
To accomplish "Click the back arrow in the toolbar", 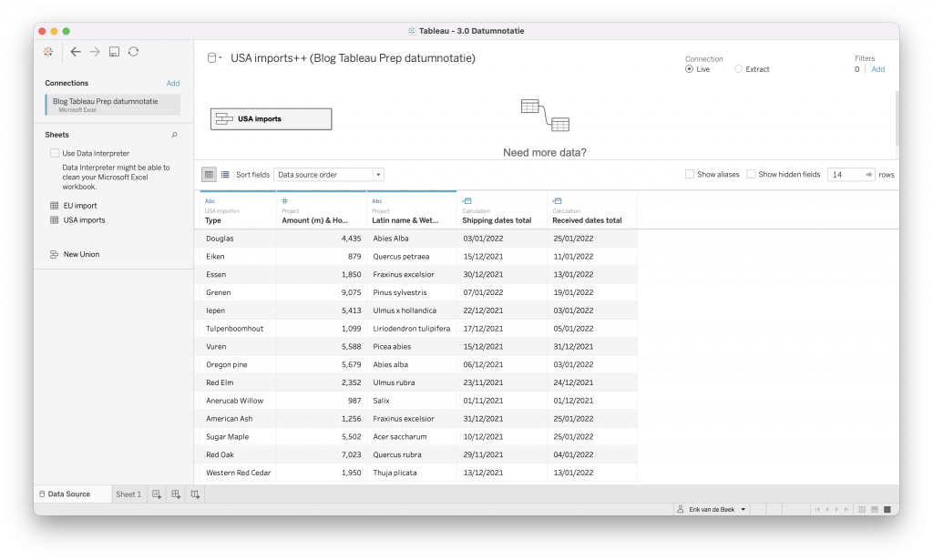I will [76, 52].
